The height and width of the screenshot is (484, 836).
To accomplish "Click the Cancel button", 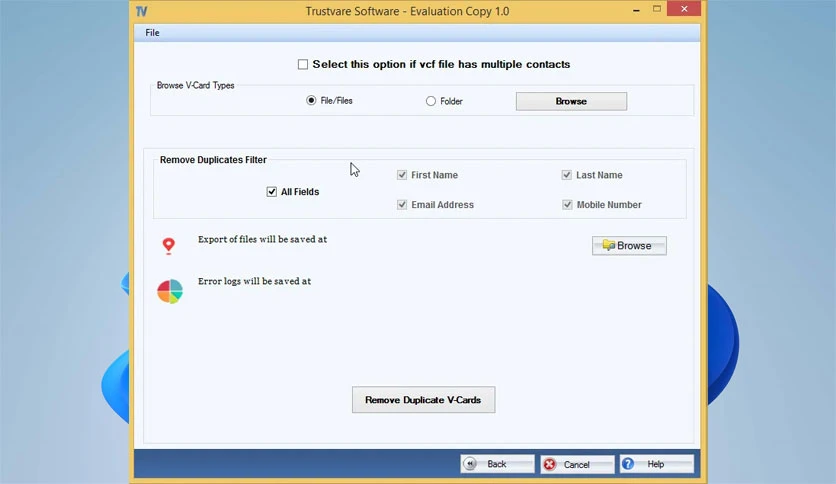I will tap(577, 464).
